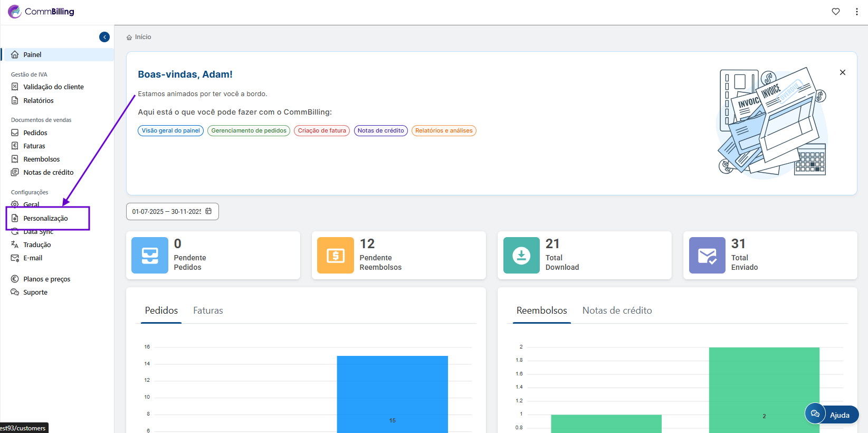
Task: Select the Criação de fatura tag
Action: [x=322, y=130]
